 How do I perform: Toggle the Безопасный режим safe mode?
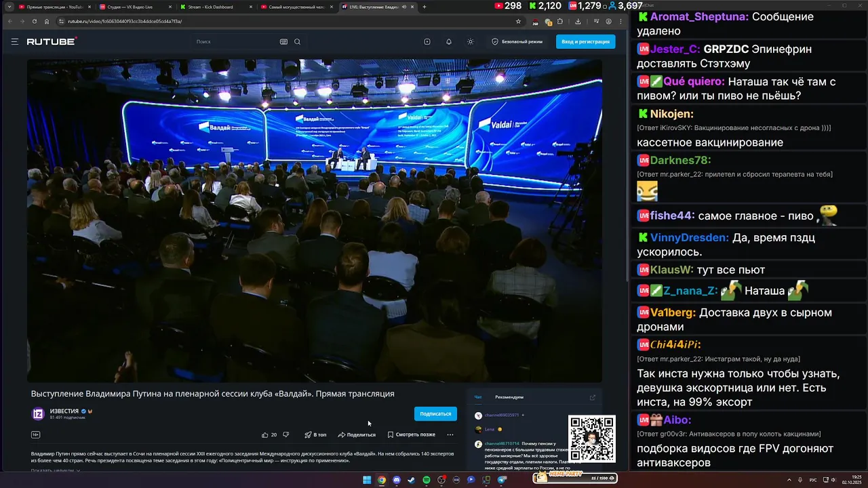tap(517, 41)
